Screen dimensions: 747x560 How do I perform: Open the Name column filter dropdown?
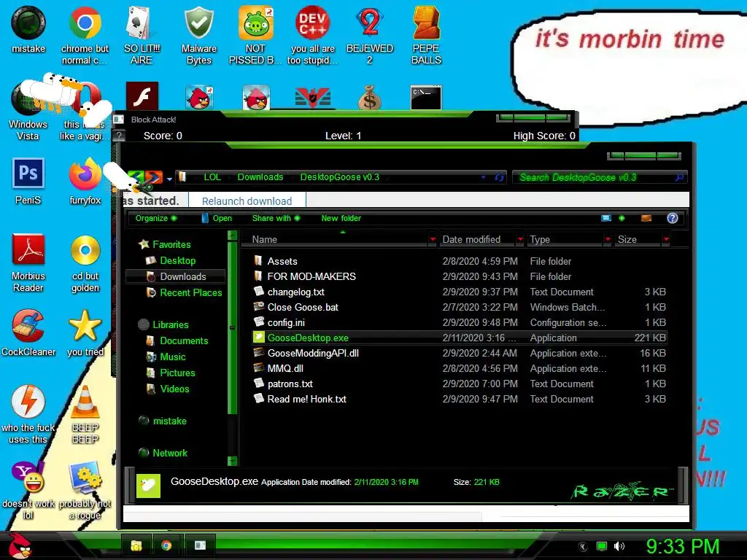click(433, 239)
